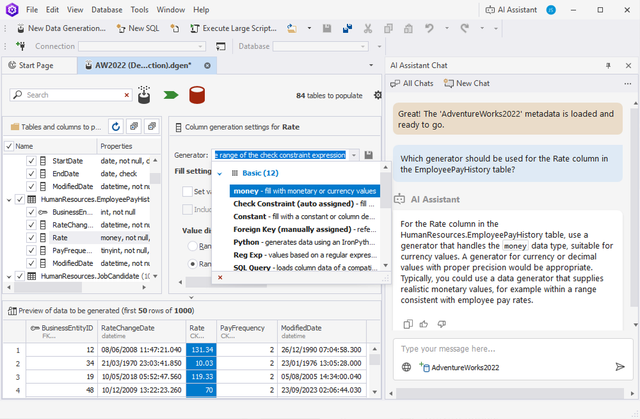Expand the HumanResources.JobCandidate tree node
The image size is (640, 419).
(9, 277)
